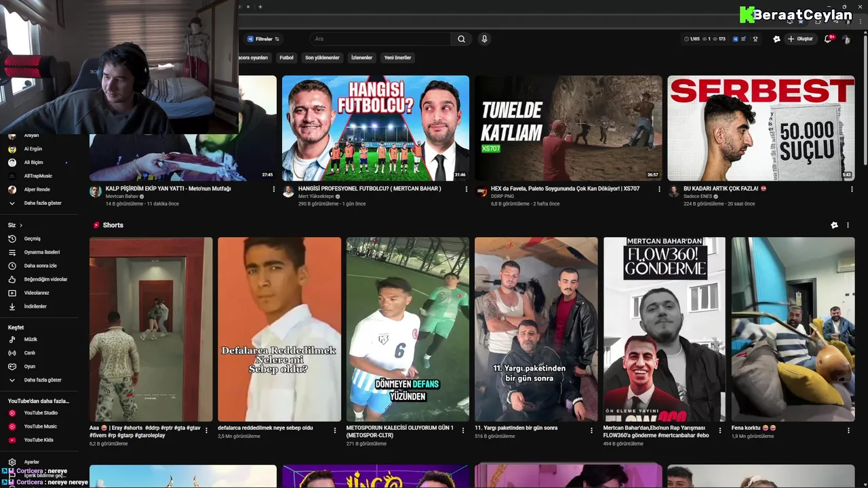Select the macera oyunları chip
The image size is (868, 488).
(x=254, y=58)
